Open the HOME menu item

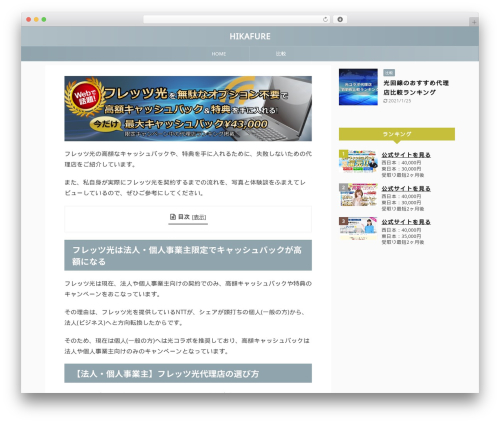219,54
